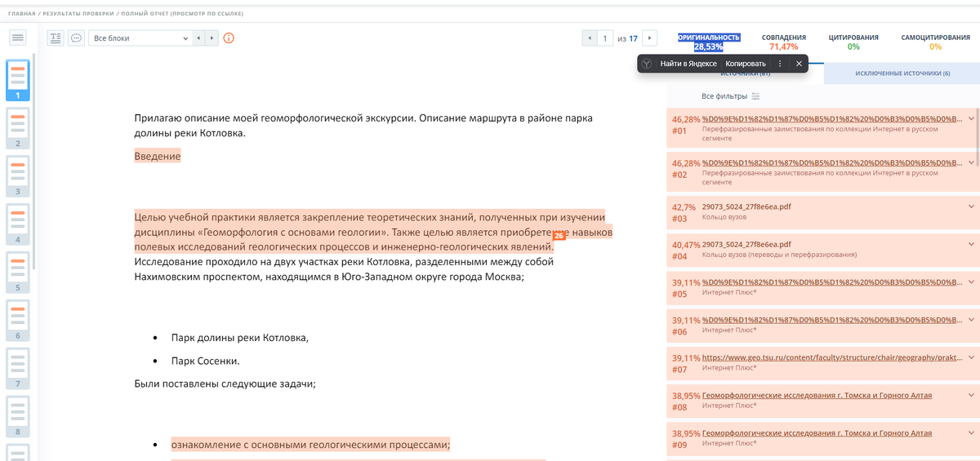
Task: Click 'Главная' in the breadcrumb
Action: (x=21, y=14)
